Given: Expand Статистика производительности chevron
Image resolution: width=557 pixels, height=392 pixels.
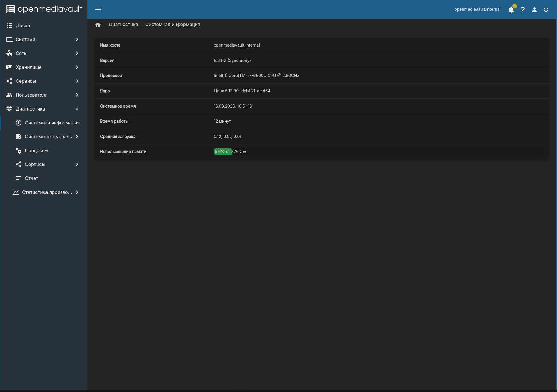Looking at the screenshot, I should (77, 192).
